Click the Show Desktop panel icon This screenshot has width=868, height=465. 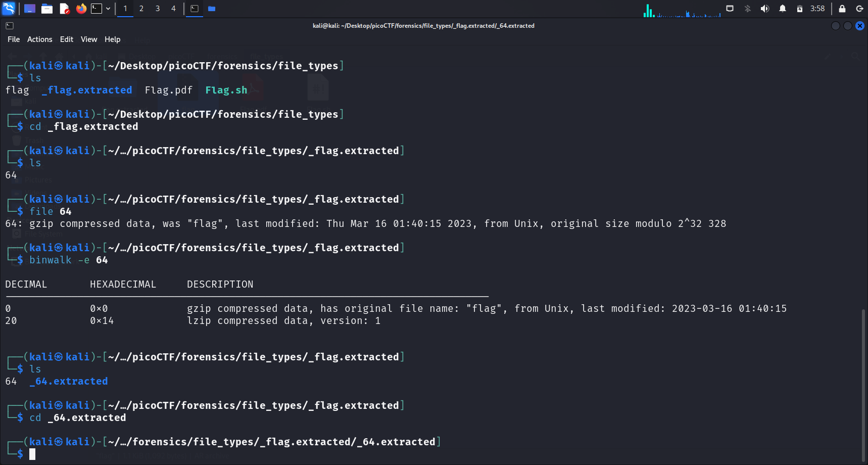[x=30, y=9]
